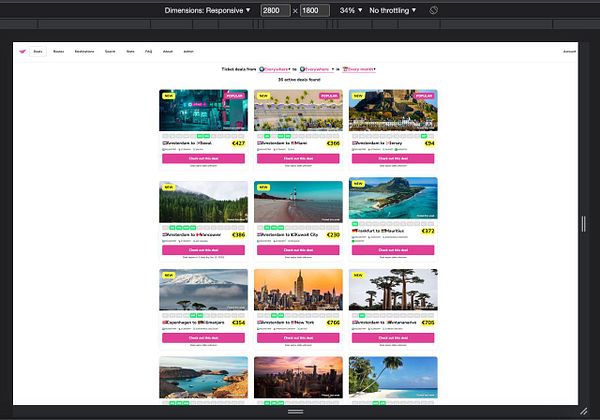600x420 pixels.
Task: Click the €706 price tag for New York
Action: (x=333, y=322)
